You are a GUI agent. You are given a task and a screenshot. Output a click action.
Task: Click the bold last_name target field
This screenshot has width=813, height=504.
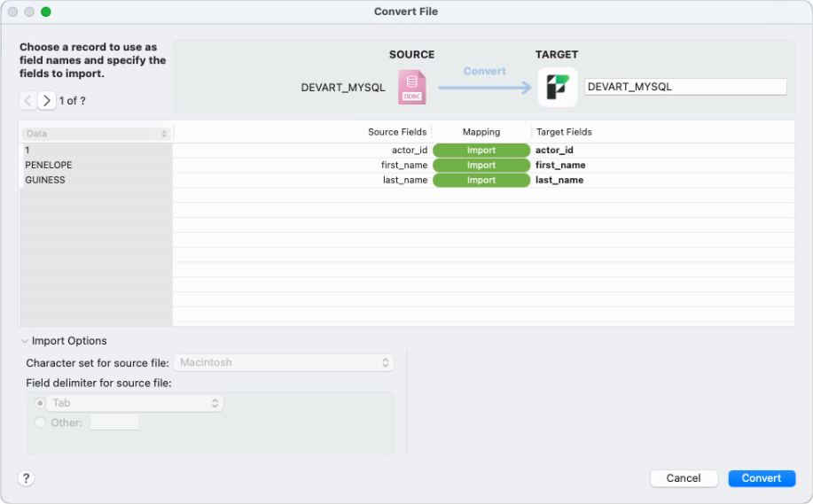coord(559,181)
